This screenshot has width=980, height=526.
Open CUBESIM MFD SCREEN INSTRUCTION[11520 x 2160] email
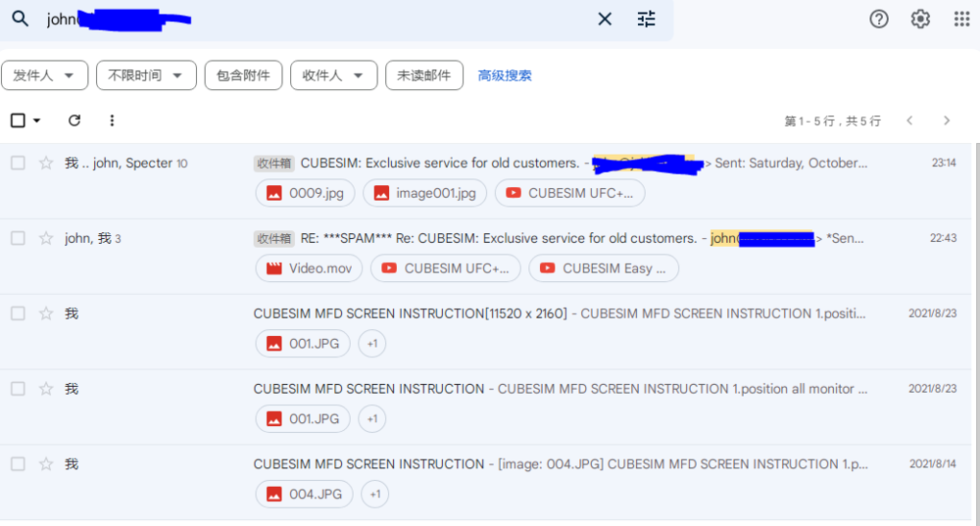coord(487,332)
